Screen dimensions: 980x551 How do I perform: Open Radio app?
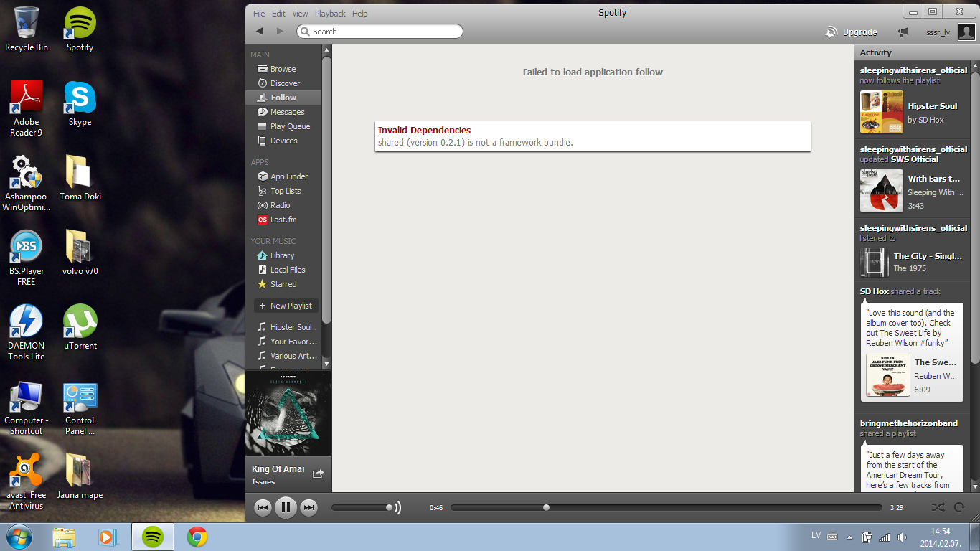(x=283, y=205)
